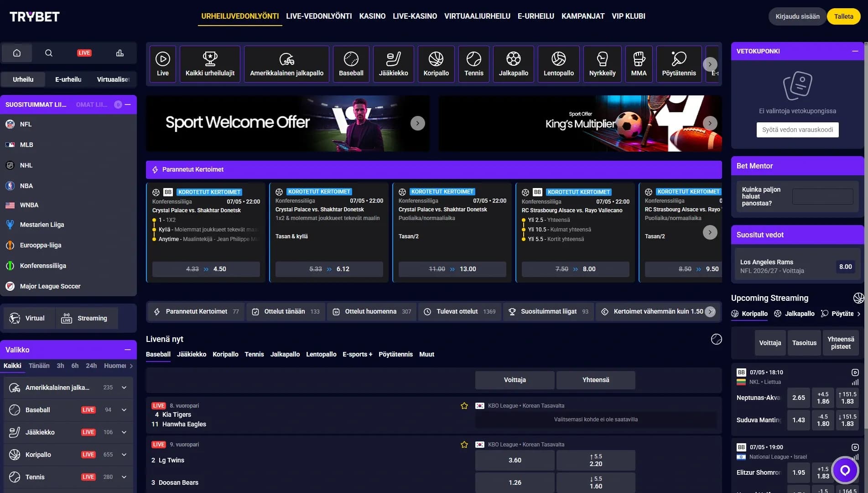Choose the Lentopallo sport tile
Viewport: 868px width, 493px height.
pyautogui.click(x=559, y=64)
